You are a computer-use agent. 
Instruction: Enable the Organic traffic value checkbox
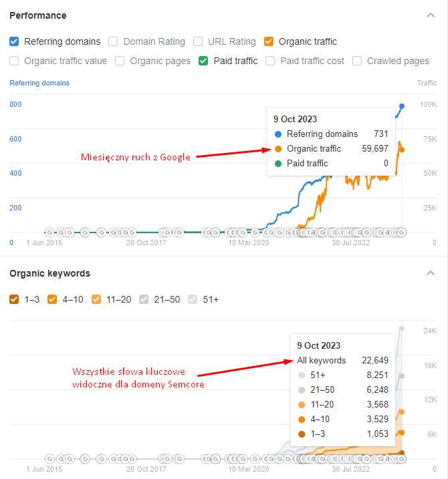[x=14, y=61]
